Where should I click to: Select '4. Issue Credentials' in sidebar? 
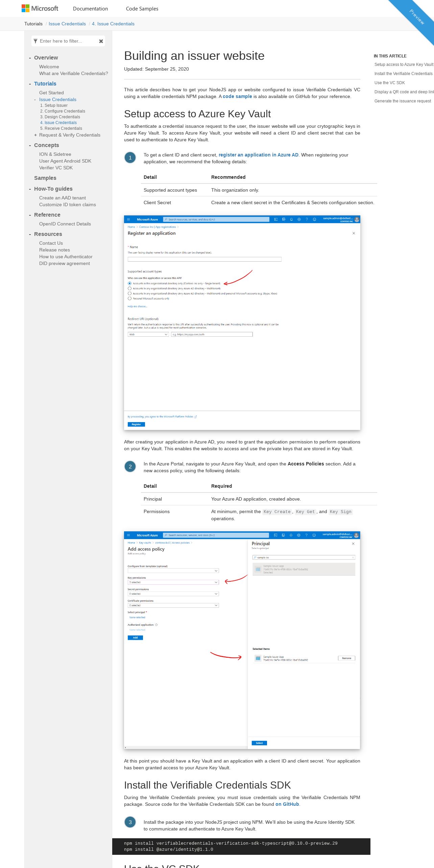point(58,123)
